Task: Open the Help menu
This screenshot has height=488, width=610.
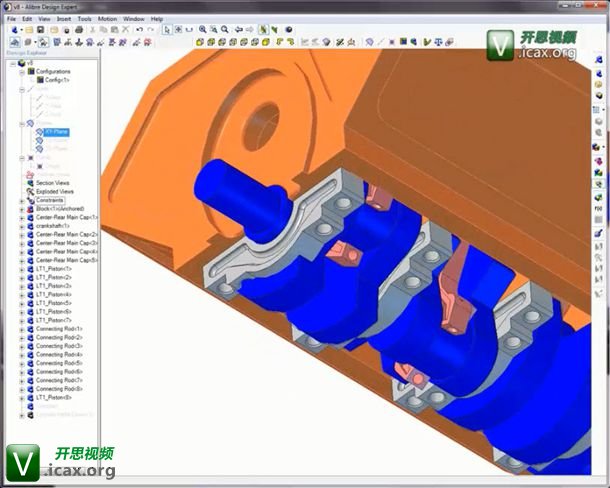Action: [157, 19]
